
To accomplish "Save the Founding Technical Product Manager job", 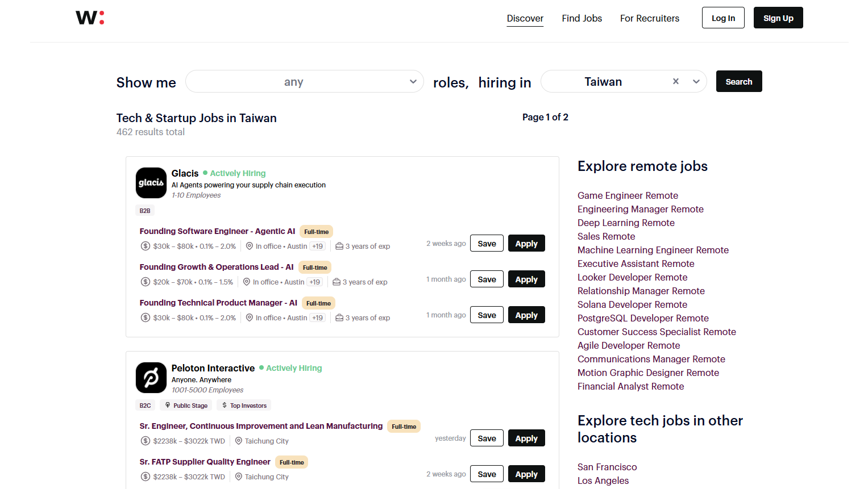I will pyautogui.click(x=487, y=315).
